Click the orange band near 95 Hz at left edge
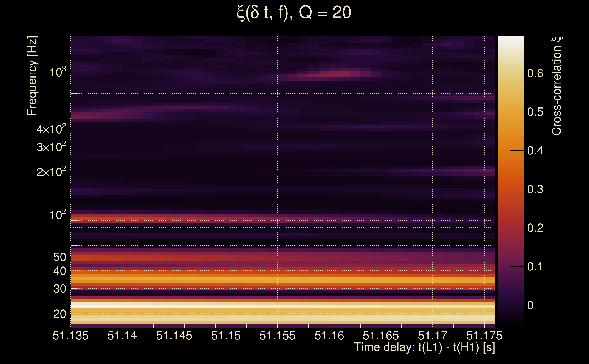 coord(79,219)
